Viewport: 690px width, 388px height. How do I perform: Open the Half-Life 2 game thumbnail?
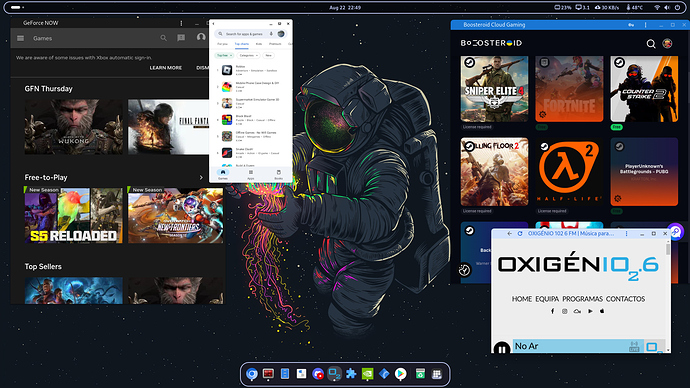pyautogui.click(x=569, y=172)
